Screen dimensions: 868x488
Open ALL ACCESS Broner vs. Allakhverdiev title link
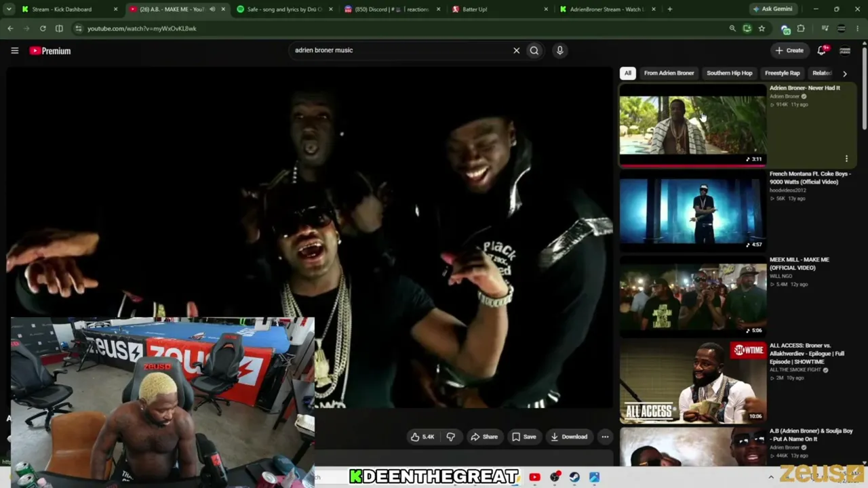pyautogui.click(x=807, y=354)
